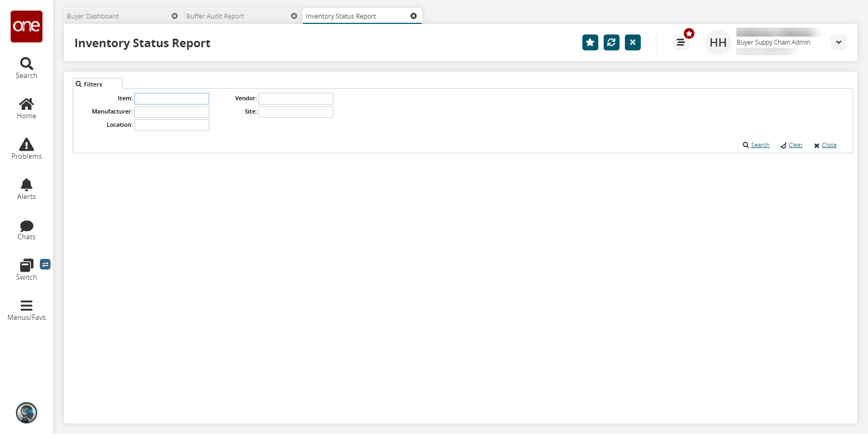Screen dimensions: 868x434
Task: Open the Problems panel
Action: 27,149
